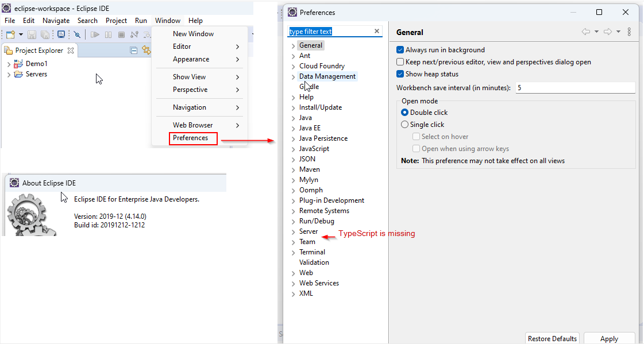
Task: Toggle Skip All Breakpoints icon
Action: tap(77, 34)
